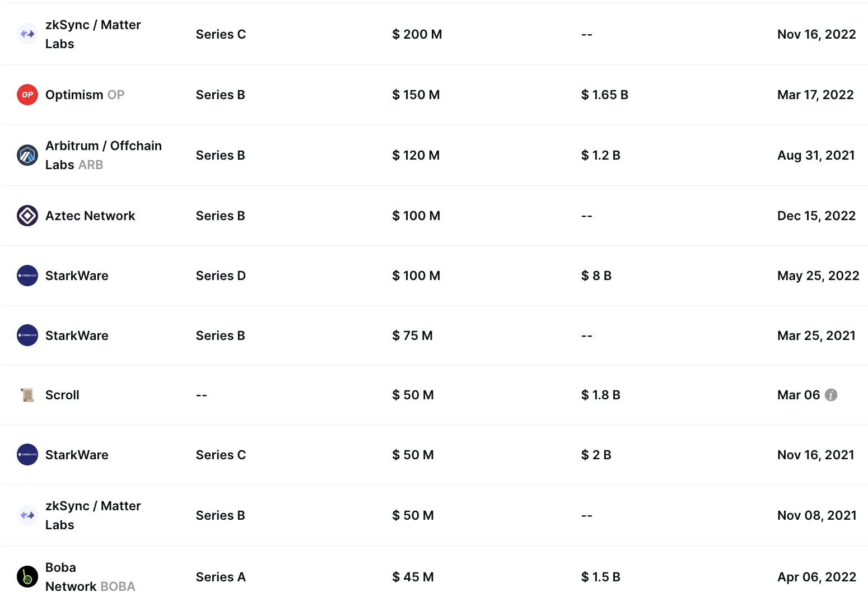868x606 pixels.
Task: Click the zkSync Series C row logo icon
Action: pyautogui.click(x=27, y=34)
